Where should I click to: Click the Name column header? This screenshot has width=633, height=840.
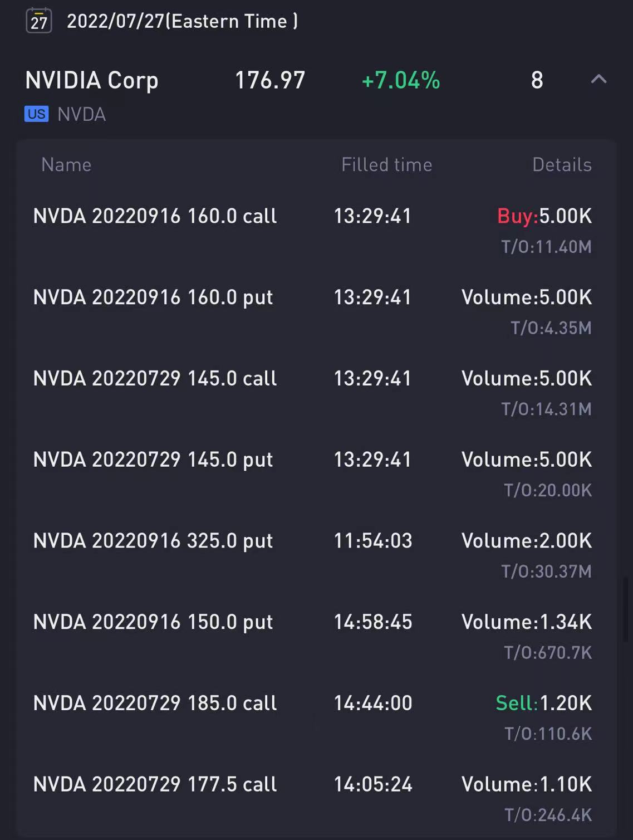tap(66, 165)
